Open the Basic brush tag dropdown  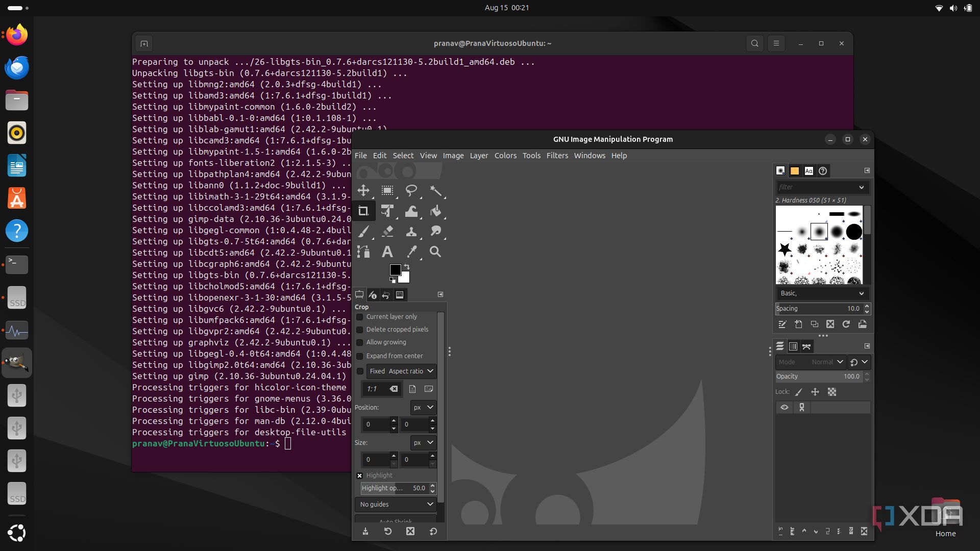pos(822,293)
